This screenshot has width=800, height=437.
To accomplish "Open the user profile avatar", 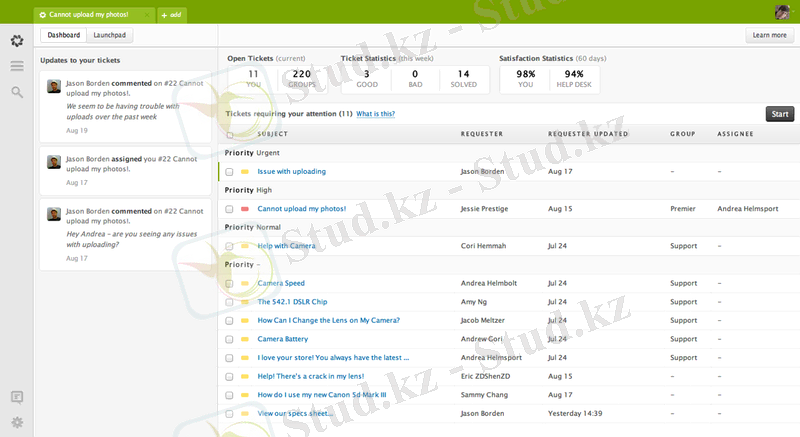I will tap(782, 12).
